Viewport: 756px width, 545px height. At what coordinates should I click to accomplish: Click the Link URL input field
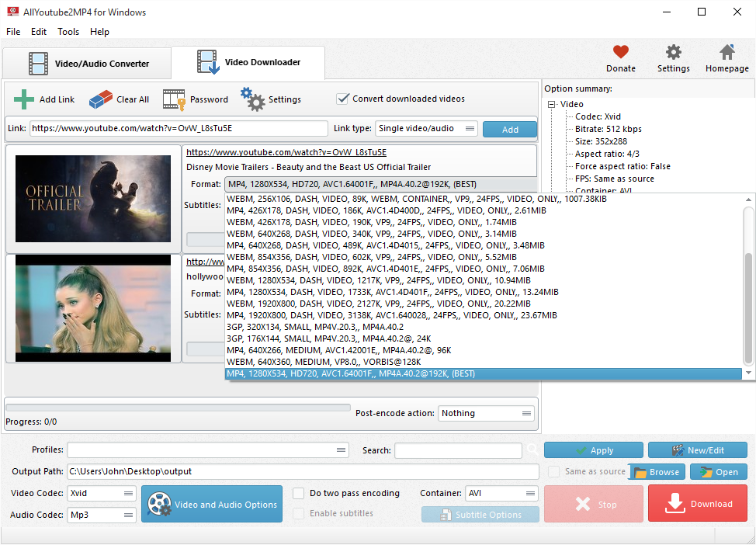click(x=179, y=128)
